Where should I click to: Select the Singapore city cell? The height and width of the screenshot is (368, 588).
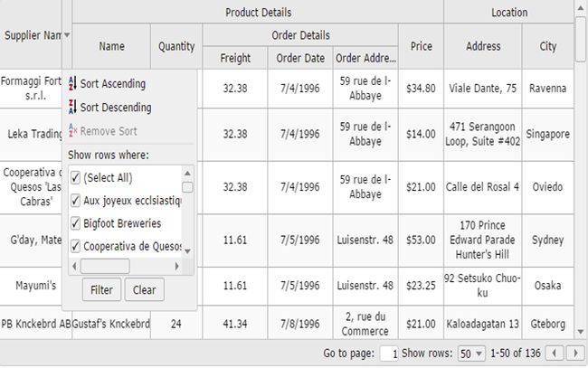(x=548, y=134)
